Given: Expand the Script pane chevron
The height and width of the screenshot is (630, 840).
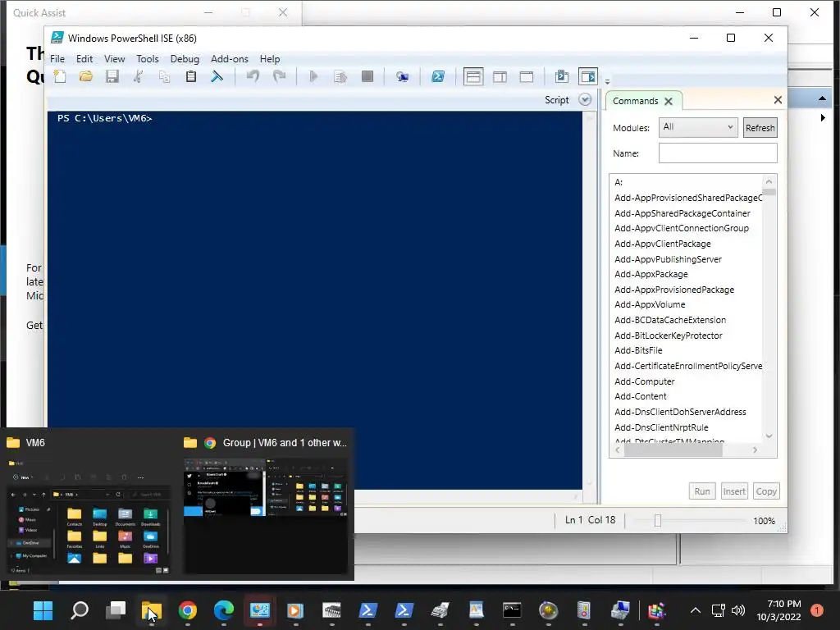Looking at the screenshot, I should coord(585,100).
